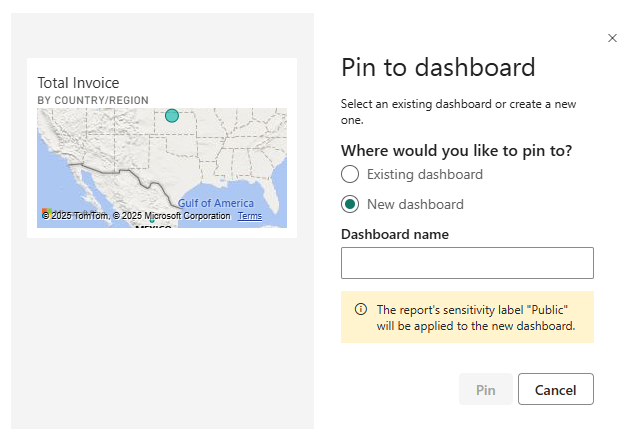
Task: Close the Pin to dashboard dialog
Action: (612, 38)
